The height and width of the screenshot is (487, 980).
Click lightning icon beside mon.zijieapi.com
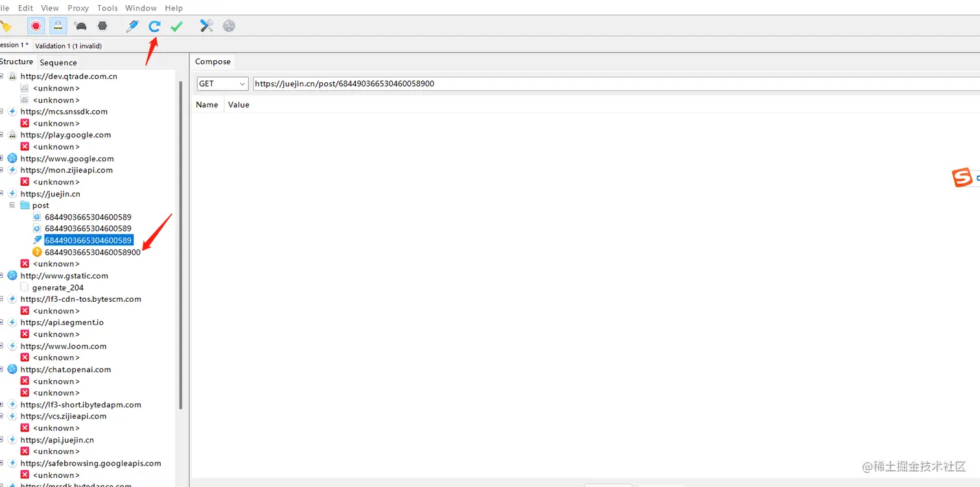[x=12, y=170]
